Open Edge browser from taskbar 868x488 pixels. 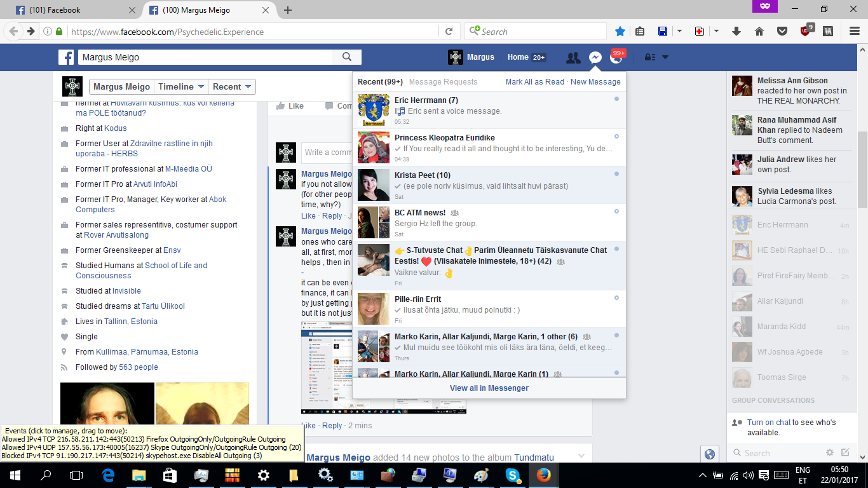pos(108,475)
